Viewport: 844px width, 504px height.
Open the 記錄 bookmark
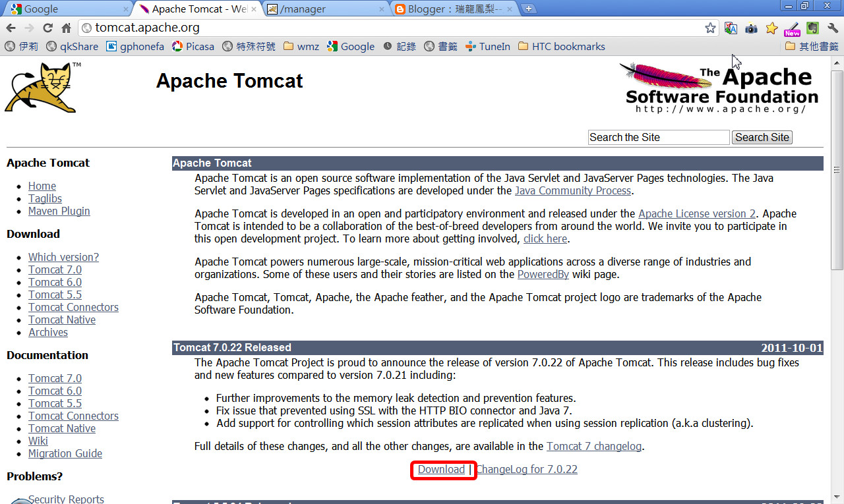click(400, 46)
